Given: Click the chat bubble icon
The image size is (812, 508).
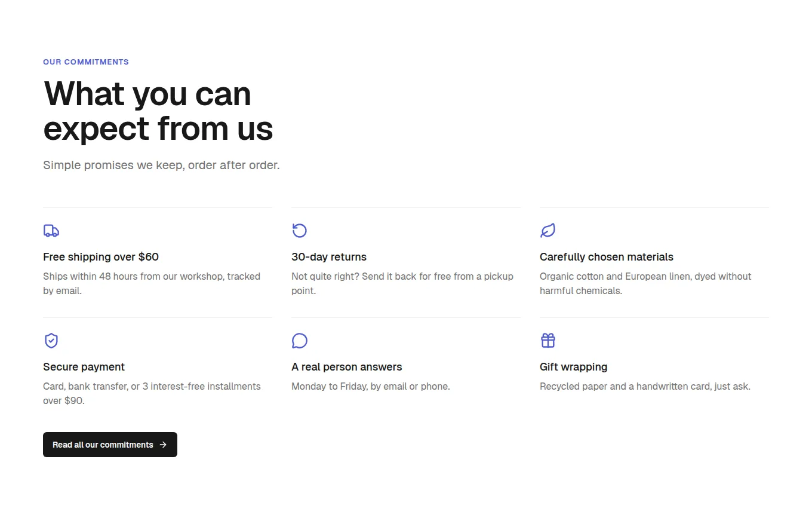Looking at the screenshot, I should (x=299, y=341).
